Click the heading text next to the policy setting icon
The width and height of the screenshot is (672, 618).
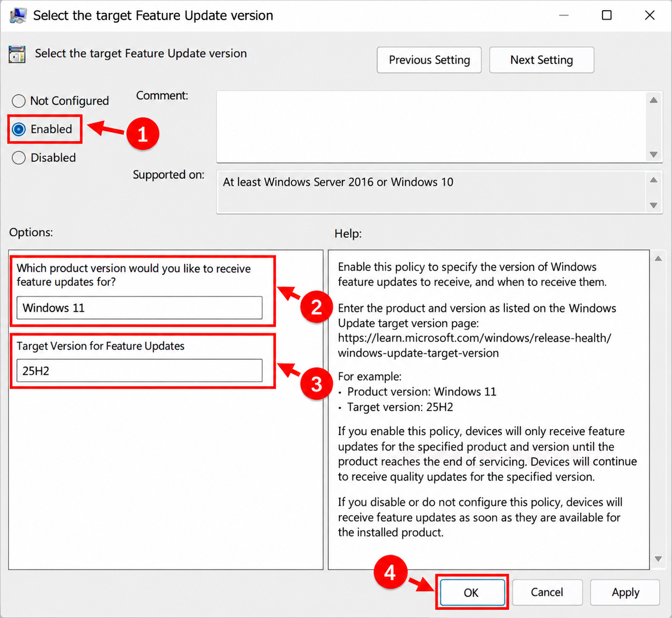click(x=141, y=53)
